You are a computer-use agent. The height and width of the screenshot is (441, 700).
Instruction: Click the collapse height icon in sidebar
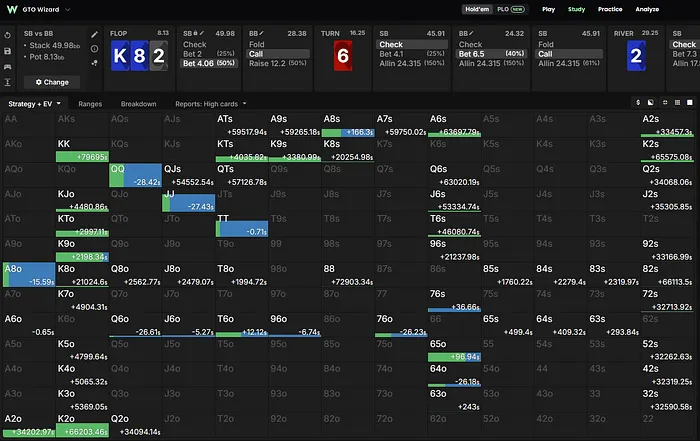[x=8, y=82]
